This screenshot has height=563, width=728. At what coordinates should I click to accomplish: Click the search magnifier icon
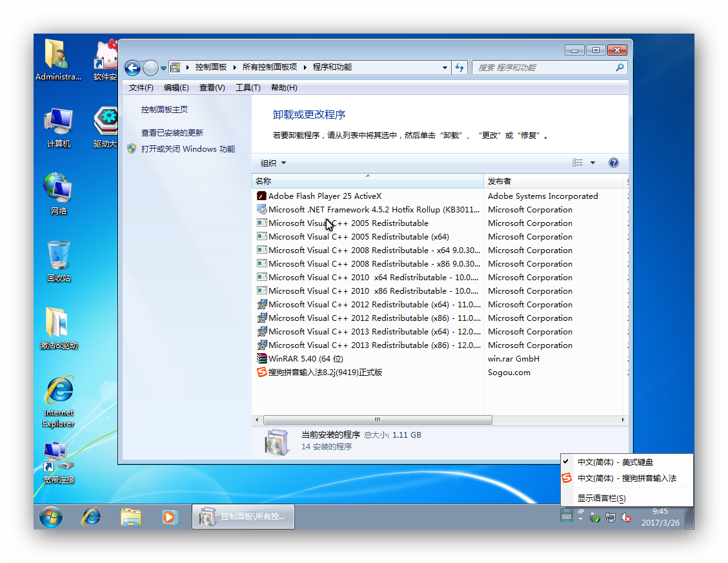point(620,67)
